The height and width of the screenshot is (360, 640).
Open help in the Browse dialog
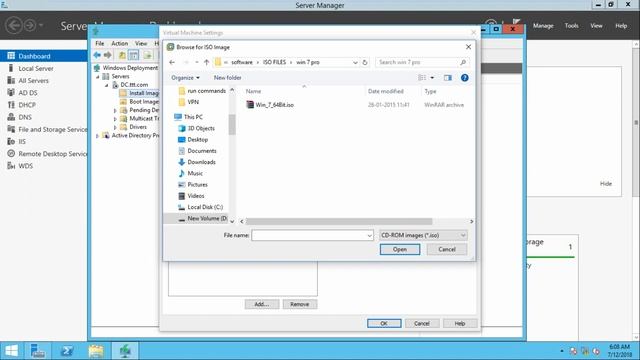(464, 78)
